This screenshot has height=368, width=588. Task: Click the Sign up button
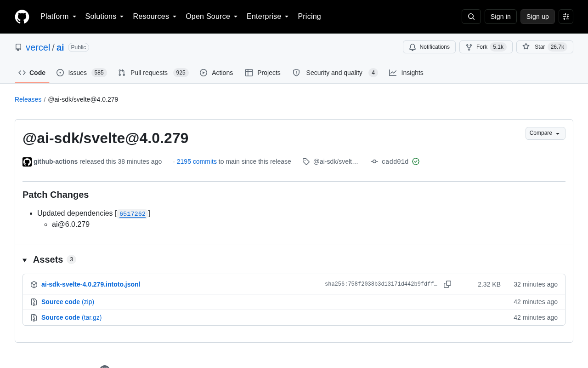537,17
